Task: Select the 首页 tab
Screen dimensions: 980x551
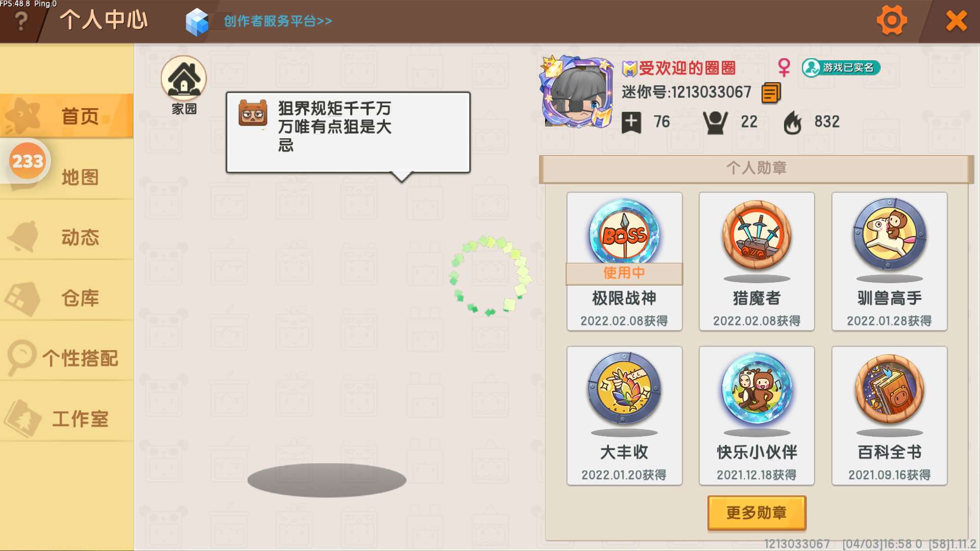Action: (67, 116)
